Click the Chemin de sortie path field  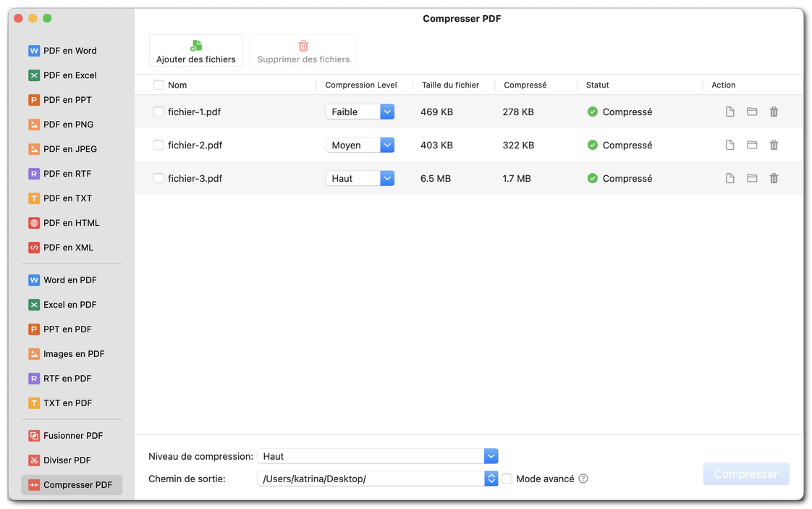click(x=369, y=479)
